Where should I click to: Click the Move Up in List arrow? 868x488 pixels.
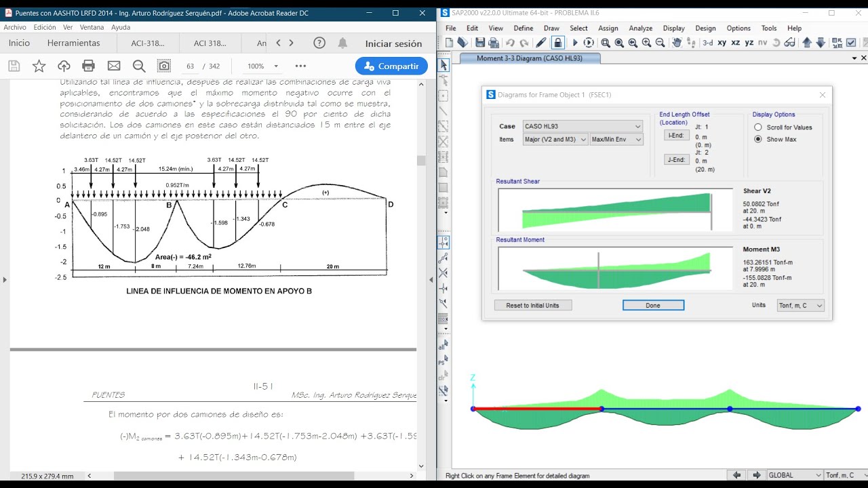tap(807, 43)
